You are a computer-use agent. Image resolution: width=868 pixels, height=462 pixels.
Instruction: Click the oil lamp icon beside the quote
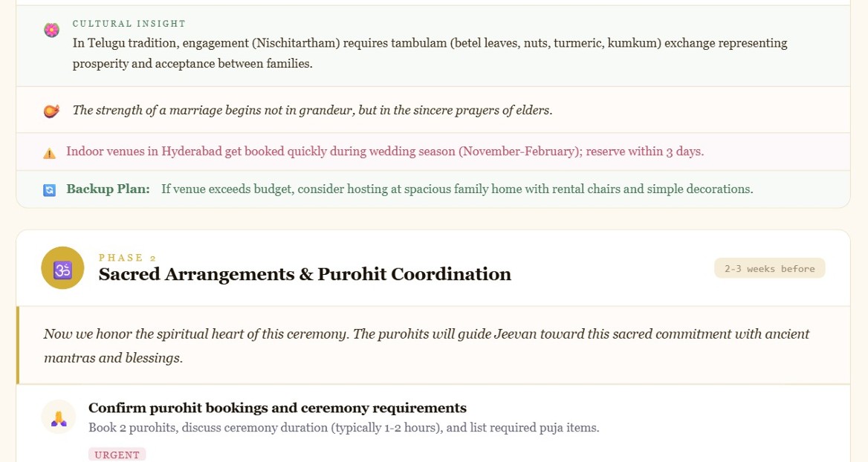[51, 111]
